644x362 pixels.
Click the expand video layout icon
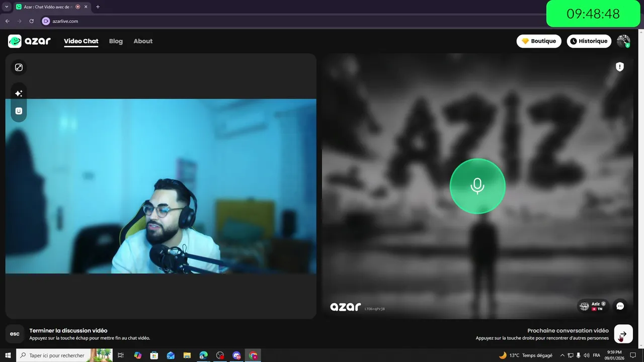tap(19, 67)
